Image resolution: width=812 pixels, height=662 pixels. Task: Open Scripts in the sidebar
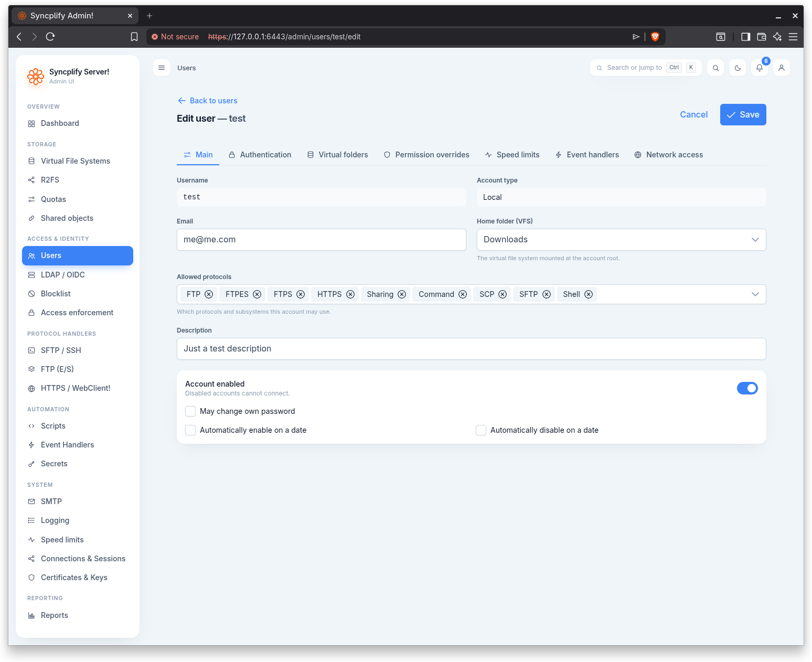pyautogui.click(x=78, y=426)
